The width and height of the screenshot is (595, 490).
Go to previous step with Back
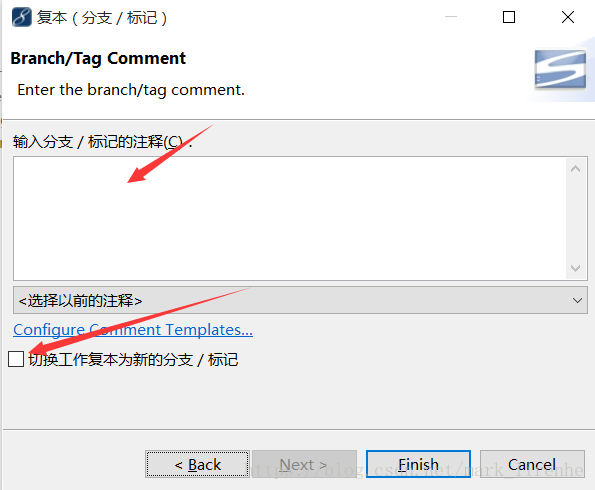pos(197,464)
